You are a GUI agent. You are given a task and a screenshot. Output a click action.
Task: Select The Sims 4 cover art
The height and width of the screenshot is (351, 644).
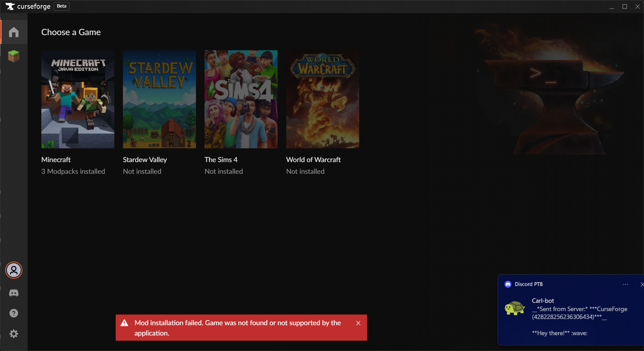coord(241,99)
